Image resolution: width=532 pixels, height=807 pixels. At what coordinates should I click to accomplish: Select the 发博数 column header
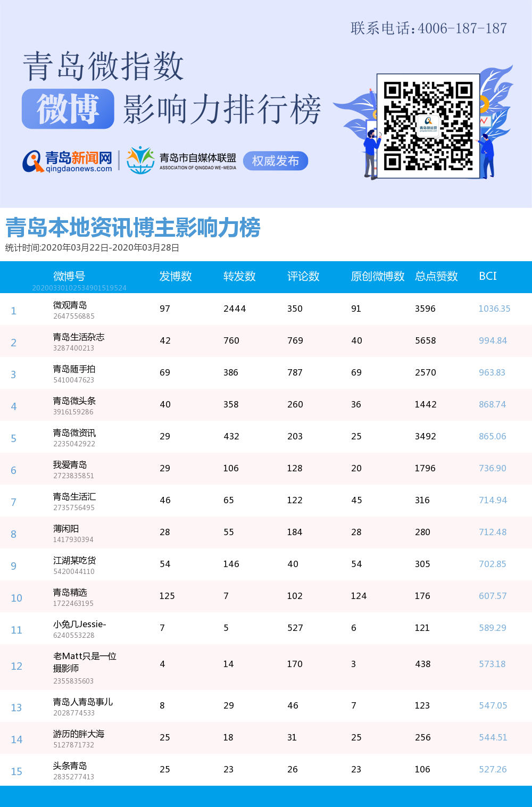(176, 276)
